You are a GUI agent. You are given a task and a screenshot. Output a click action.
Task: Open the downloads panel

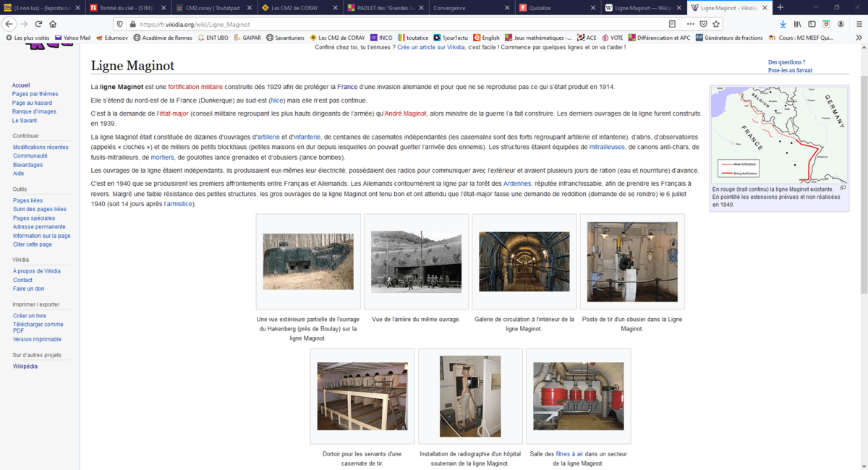(x=783, y=24)
